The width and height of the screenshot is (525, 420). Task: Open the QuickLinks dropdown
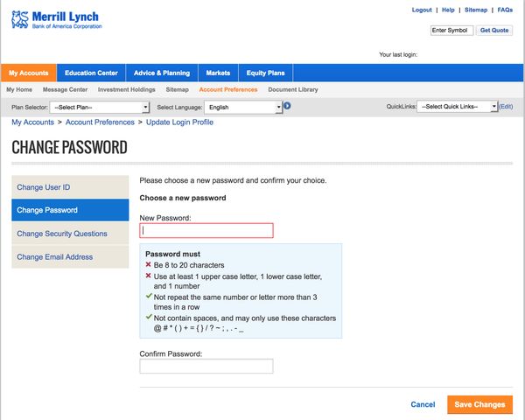(458, 107)
